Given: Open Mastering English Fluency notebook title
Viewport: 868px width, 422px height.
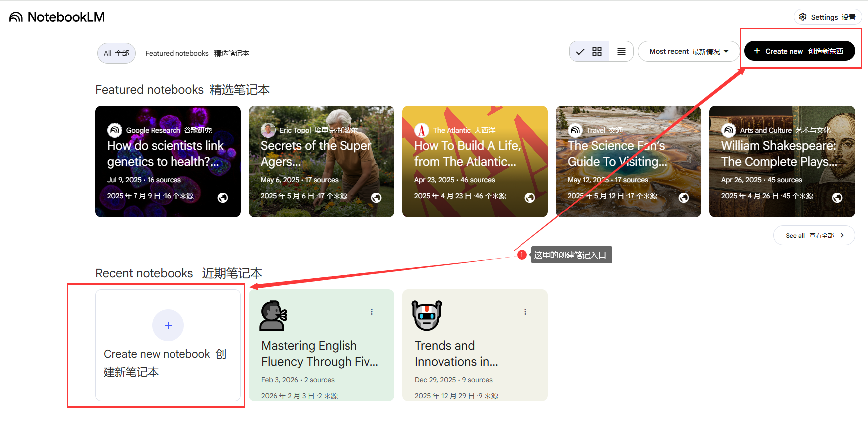Looking at the screenshot, I should pyautogui.click(x=320, y=353).
